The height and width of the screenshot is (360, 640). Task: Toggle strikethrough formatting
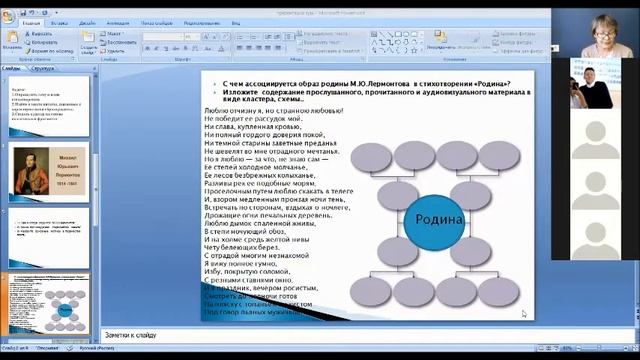point(176,49)
